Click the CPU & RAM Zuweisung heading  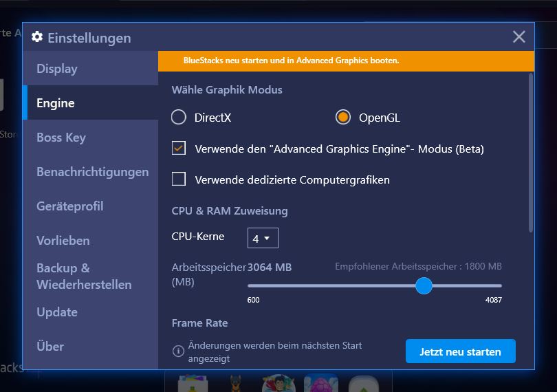click(x=230, y=210)
